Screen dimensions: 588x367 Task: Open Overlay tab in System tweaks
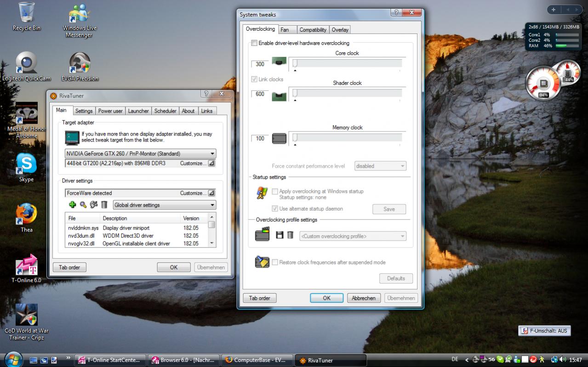coord(340,29)
